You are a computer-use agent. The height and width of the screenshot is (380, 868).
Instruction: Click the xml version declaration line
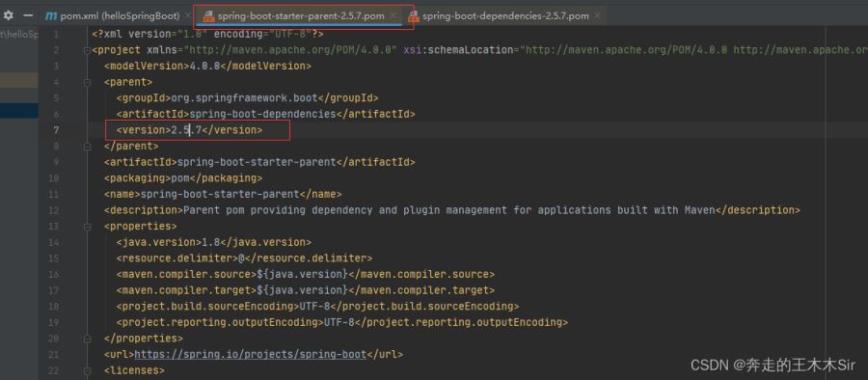tap(207, 34)
